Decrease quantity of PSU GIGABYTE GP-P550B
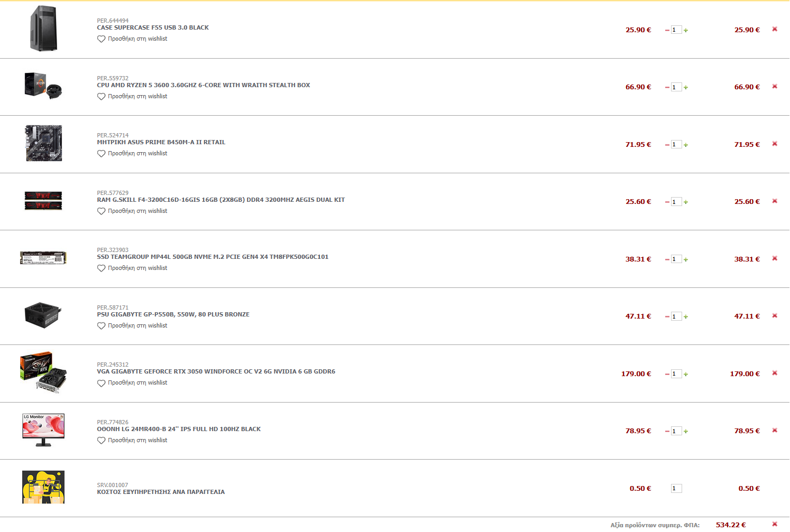Screen dimensions: 790x532 pos(667,316)
